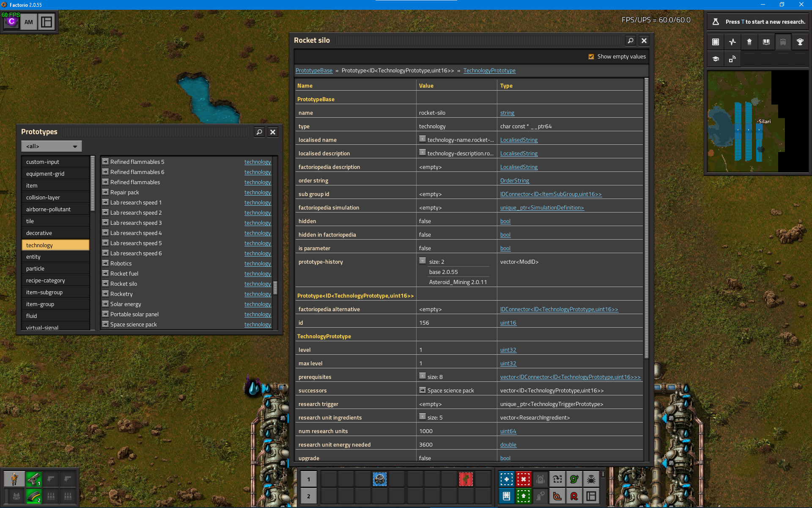
Task: Open Rocket silo technology type link
Action: [x=258, y=284]
